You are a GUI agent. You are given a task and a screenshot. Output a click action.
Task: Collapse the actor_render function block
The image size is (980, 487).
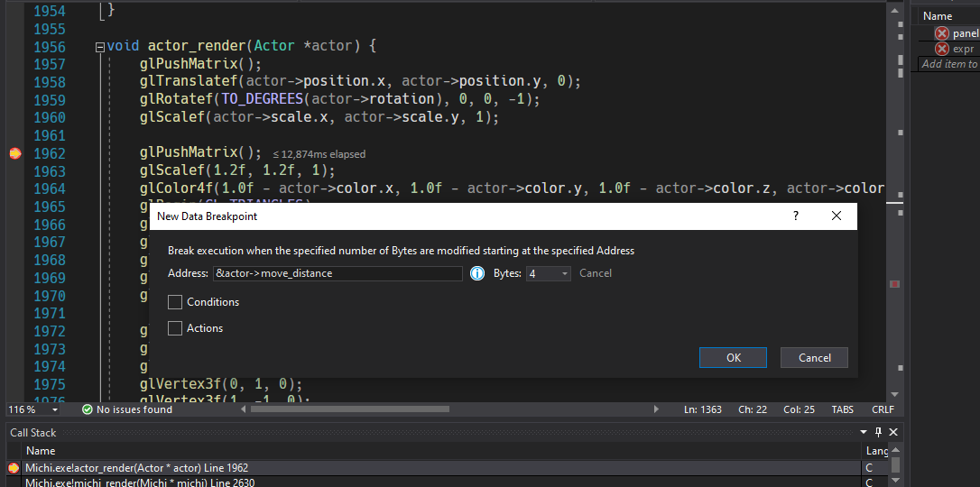coord(99,47)
